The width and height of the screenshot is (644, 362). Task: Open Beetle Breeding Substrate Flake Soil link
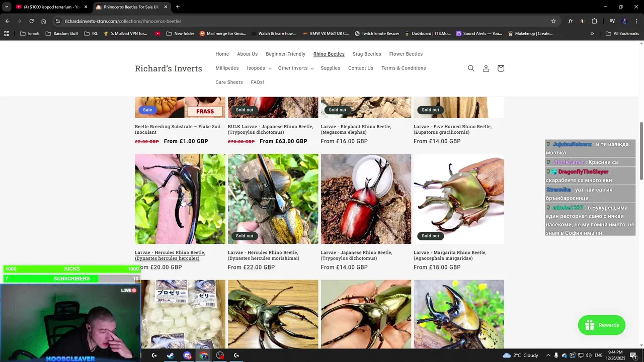[x=178, y=129]
